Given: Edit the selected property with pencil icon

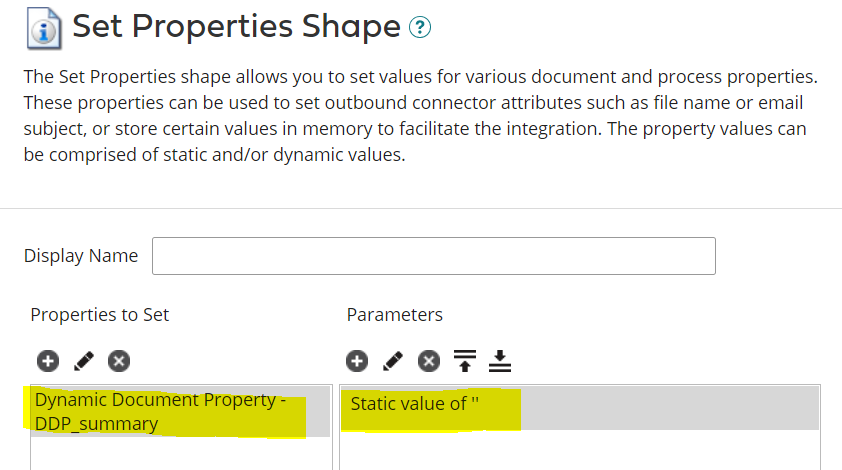Looking at the screenshot, I should 84,361.
